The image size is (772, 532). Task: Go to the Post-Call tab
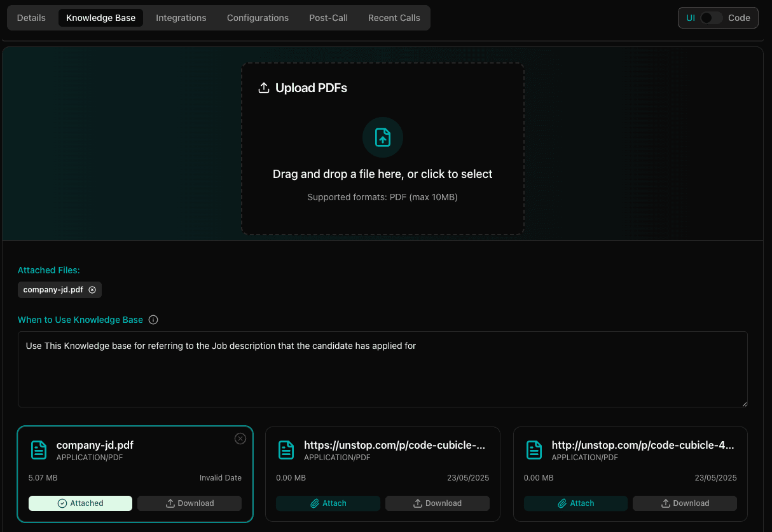click(x=328, y=18)
